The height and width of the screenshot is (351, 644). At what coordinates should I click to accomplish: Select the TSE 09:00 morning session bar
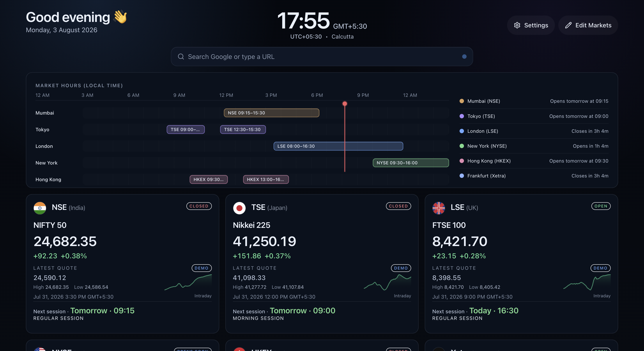pyautogui.click(x=186, y=129)
